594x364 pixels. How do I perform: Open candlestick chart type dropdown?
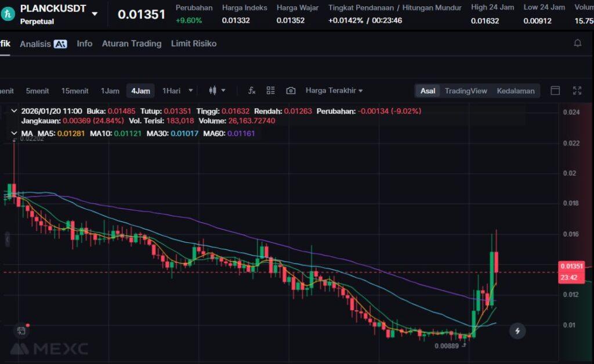click(217, 90)
